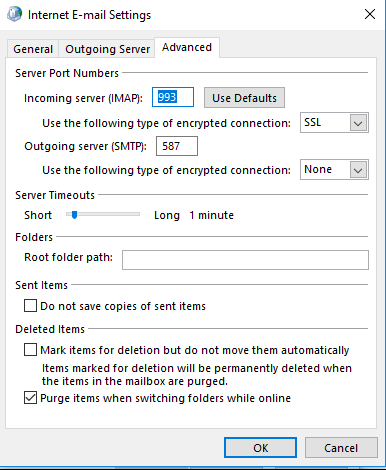Click the Root folder path text box

(x=245, y=260)
